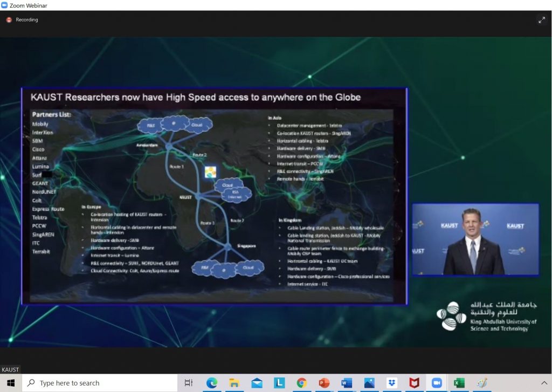Select 'Cisco' in the Partners list
The width and height of the screenshot is (552, 392).
(x=38, y=149)
